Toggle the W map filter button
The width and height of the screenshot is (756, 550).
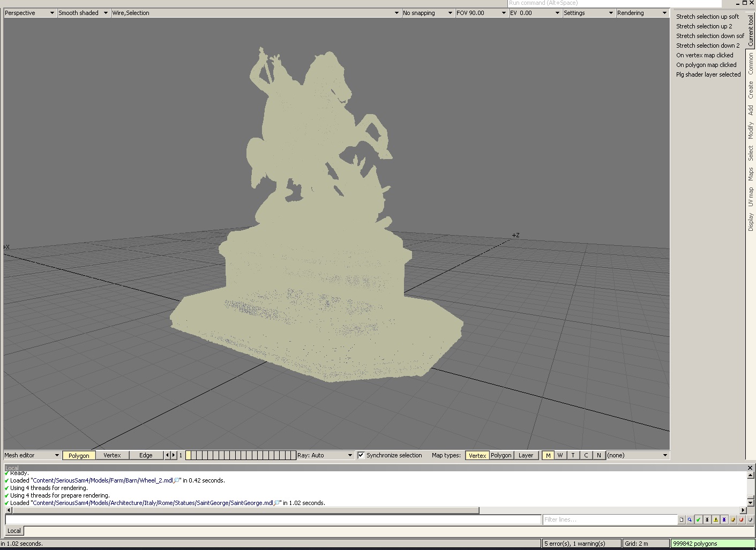point(560,455)
